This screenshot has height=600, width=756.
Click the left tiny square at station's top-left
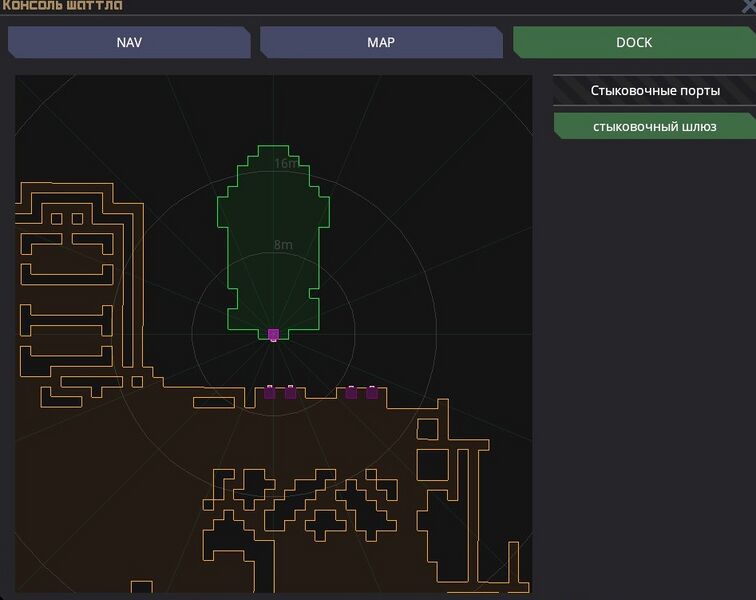56,219
